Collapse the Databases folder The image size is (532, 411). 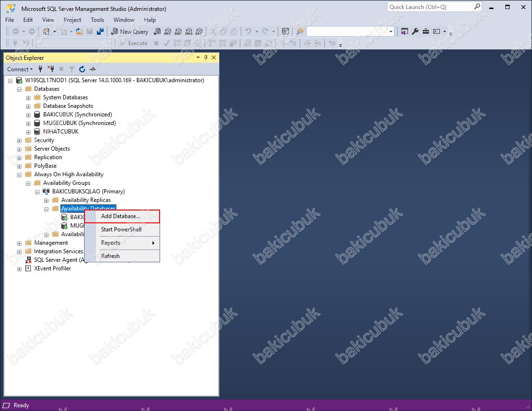click(19, 89)
